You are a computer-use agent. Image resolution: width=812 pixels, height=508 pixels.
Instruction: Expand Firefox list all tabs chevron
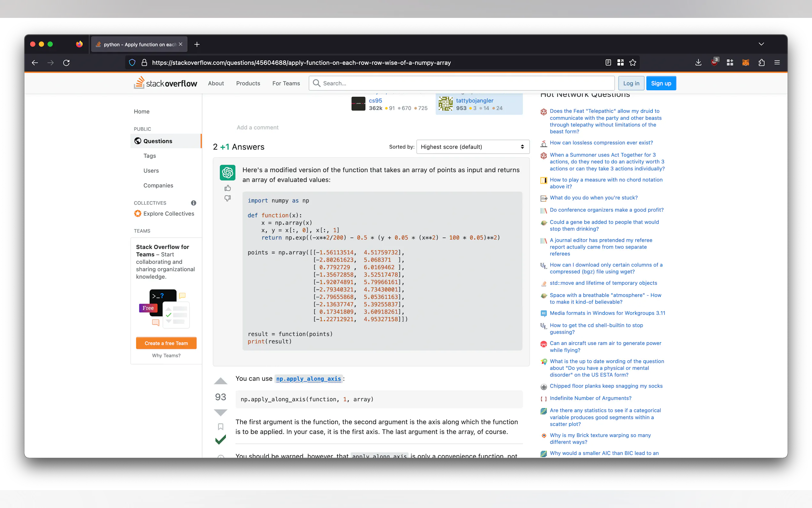click(x=761, y=44)
